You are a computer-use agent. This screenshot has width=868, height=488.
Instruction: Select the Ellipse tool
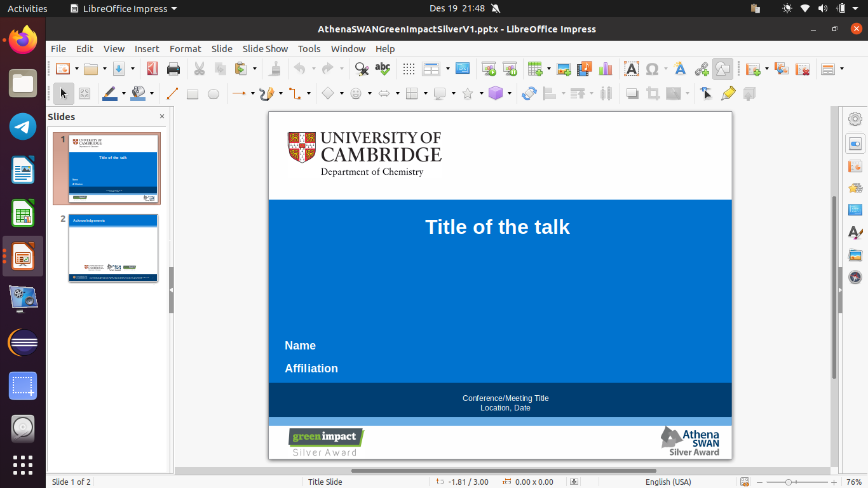coord(214,94)
